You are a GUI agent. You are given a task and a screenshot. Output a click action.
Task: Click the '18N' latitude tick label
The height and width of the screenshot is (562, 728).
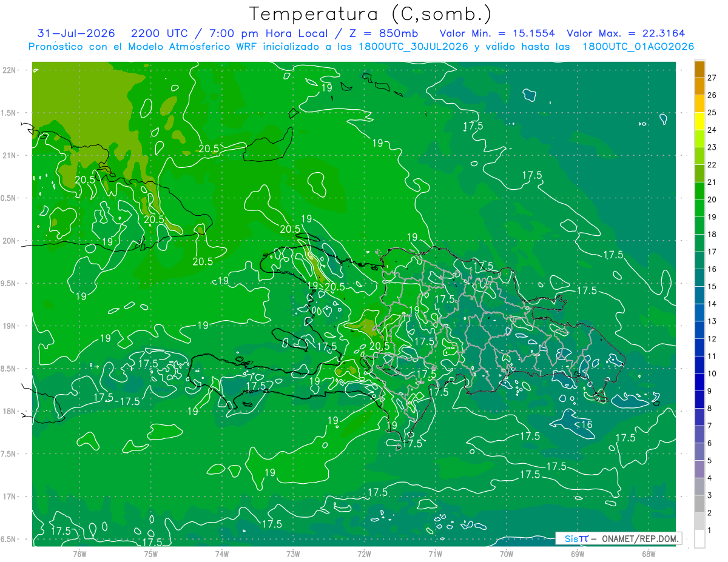click(x=9, y=411)
